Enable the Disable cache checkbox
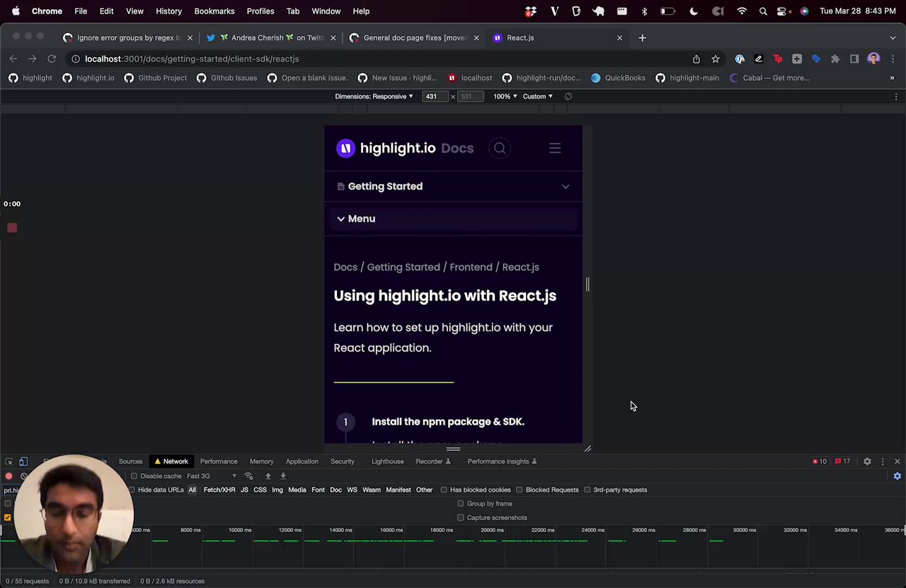Screen dimensions: 906x588 coord(134,476)
